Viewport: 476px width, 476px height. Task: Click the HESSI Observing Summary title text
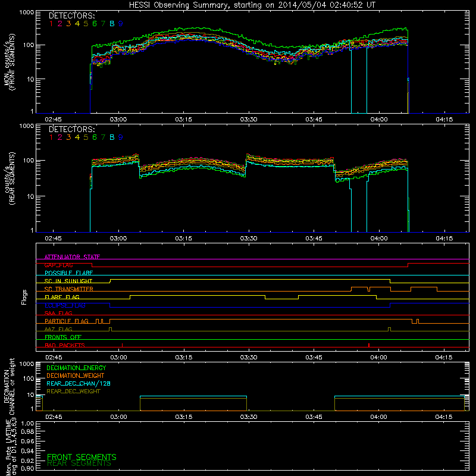(x=252, y=5)
